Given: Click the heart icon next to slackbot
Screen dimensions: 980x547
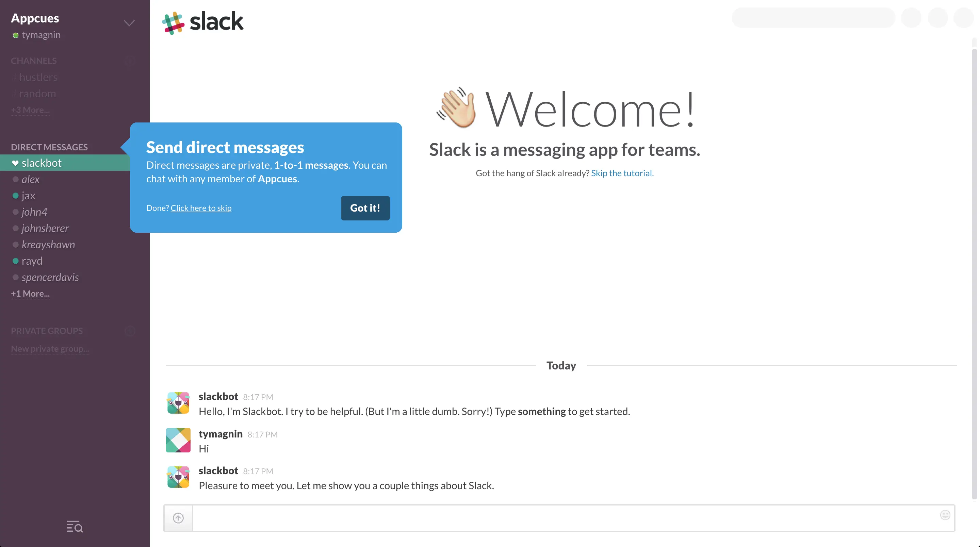Looking at the screenshot, I should (x=15, y=163).
